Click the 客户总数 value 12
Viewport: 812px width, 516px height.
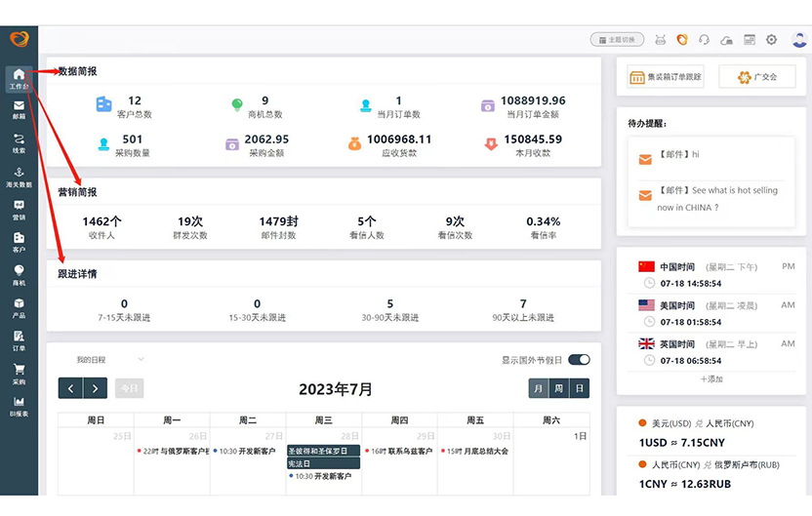[x=135, y=100]
